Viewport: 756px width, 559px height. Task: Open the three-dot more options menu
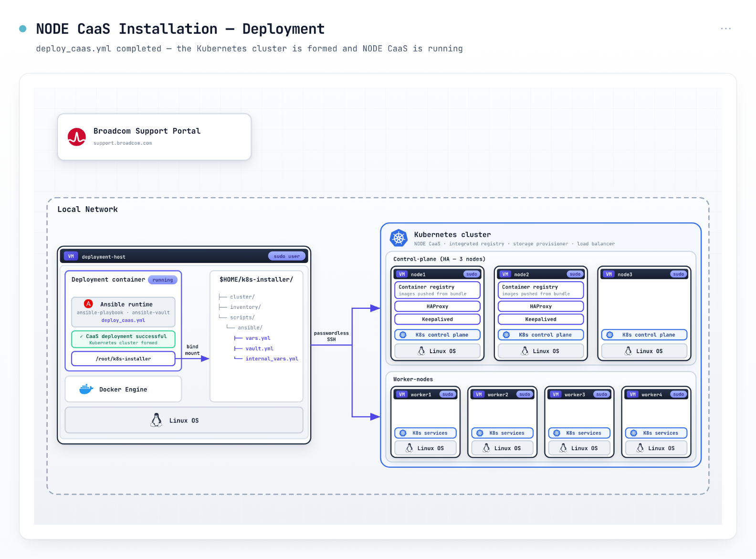tap(725, 29)
